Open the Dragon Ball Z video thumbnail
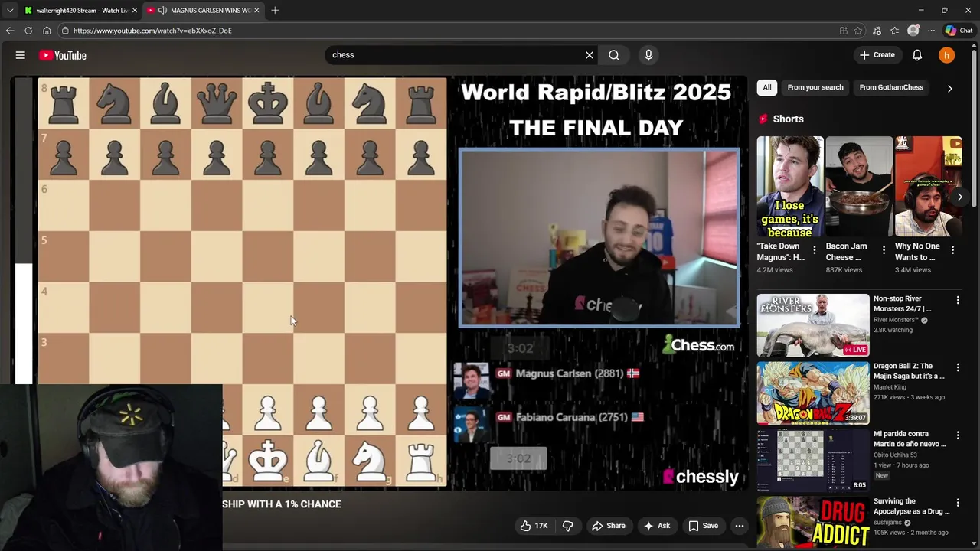The height and width of the screenshot is (551, 980). point(813,393)
